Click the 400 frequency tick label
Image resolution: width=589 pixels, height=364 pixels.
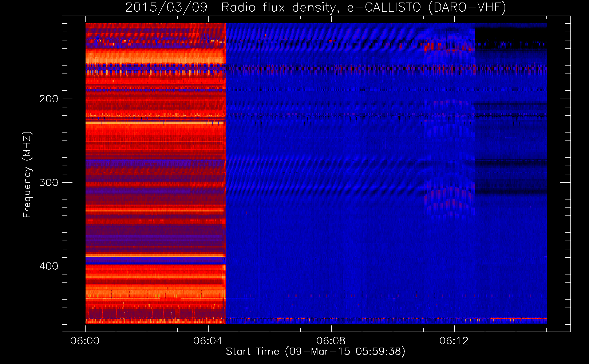click(49, 266)
